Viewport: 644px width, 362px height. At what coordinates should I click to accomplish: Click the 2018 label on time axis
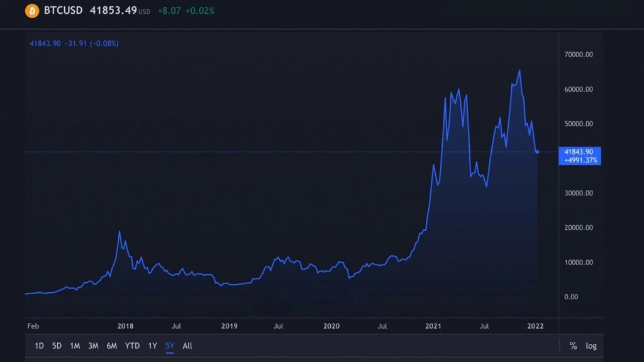click(125, 326)
